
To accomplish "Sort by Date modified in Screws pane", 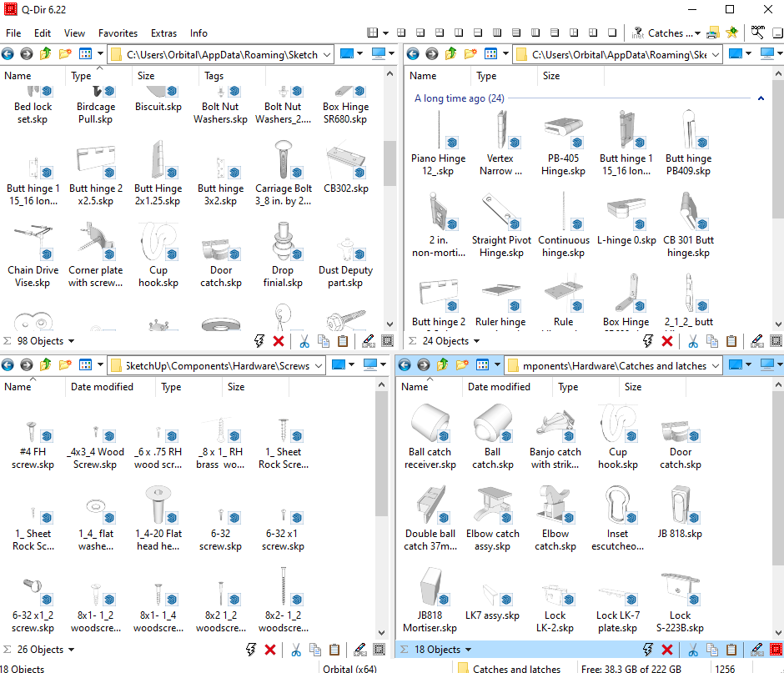I will [x=110, y=386].
